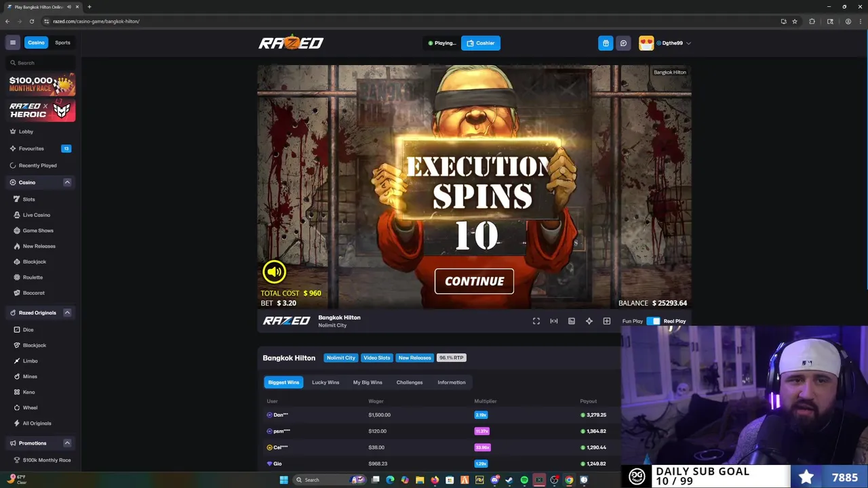Collapse the Razed Originals section

pyautogui.click(x=67, y=312)
